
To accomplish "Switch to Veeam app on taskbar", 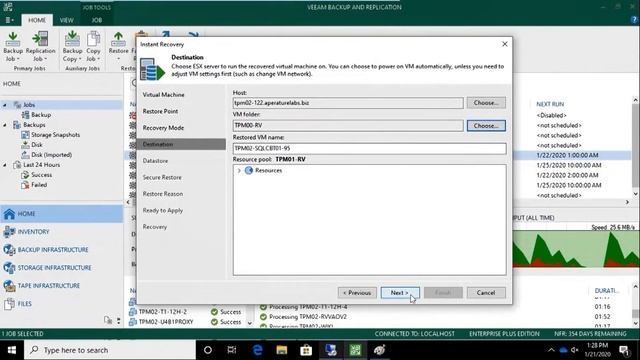I will [355, 350].
